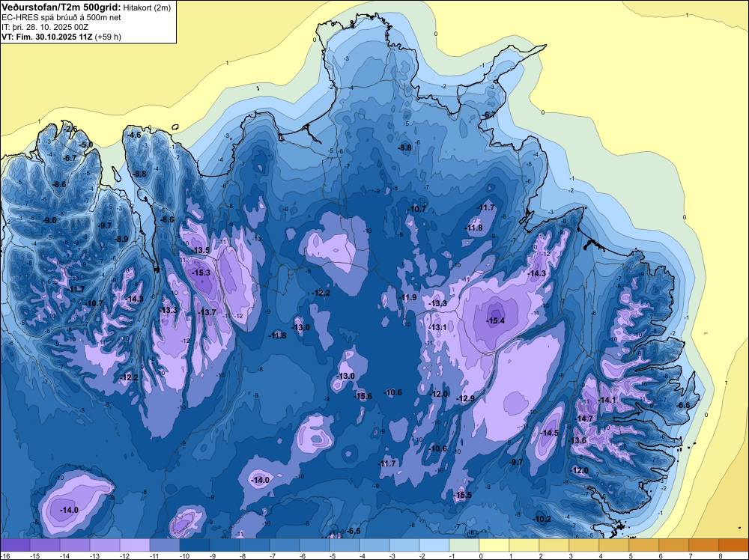Screen dimensions: 749x560
Task: Click the -4.6 temperature value
Action: point(135,135)
